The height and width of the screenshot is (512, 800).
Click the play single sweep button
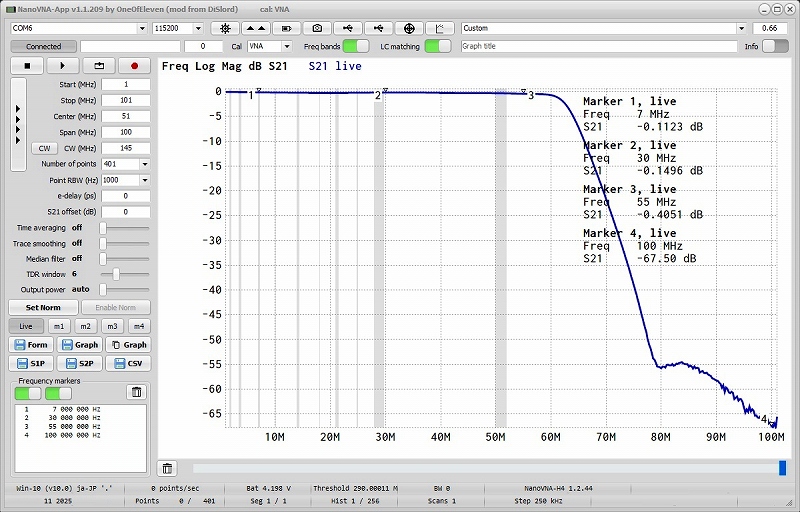pyautogui.click(x=64, y=66)
